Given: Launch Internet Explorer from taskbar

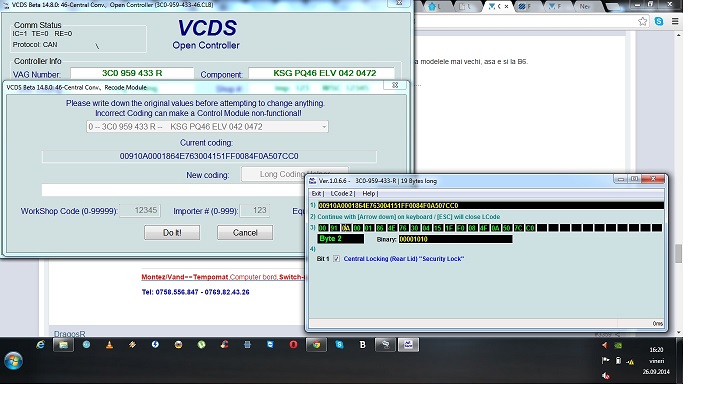Looking at the screenshot, I should (x=40, y=344).
